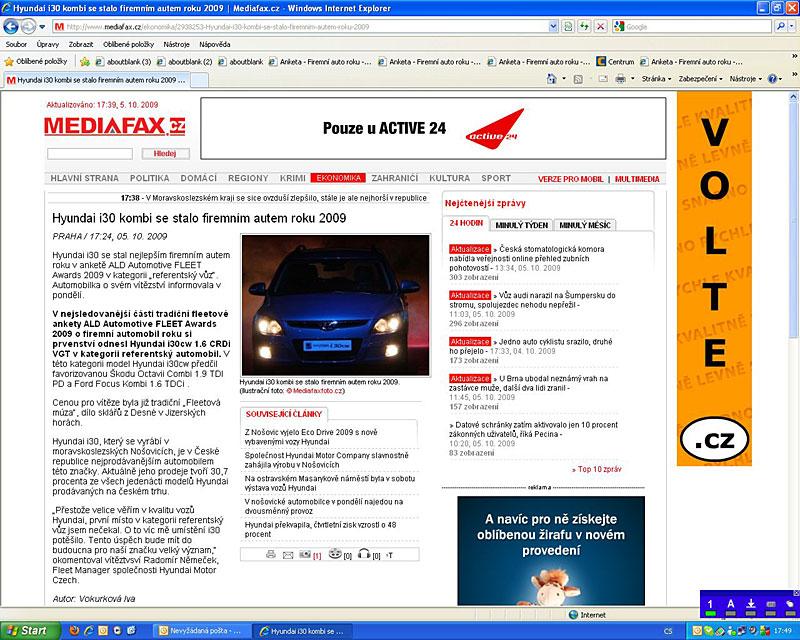Email the article with the envelope icon
The image size is (800, 640).
click(x=288, y=555)
